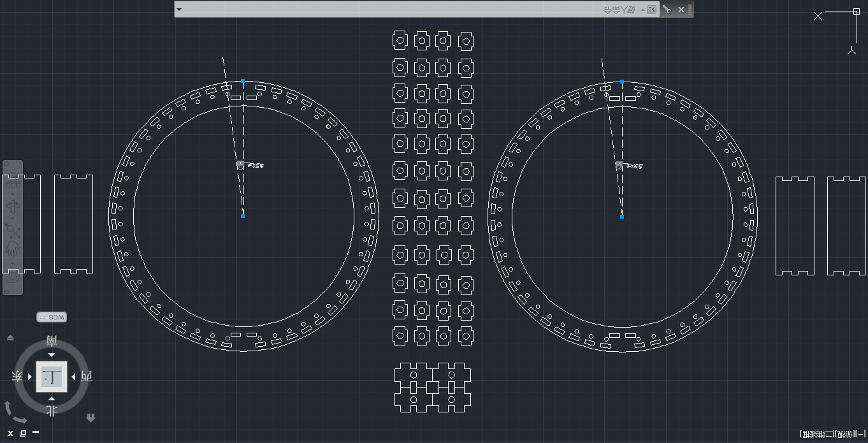Click the command line customize wrench icon
868x443 pixels.
[x=667, y=10]
